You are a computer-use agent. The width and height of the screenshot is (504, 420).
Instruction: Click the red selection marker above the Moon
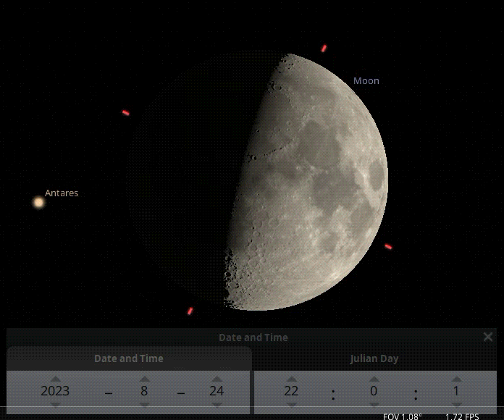click(x=324, y=49)
